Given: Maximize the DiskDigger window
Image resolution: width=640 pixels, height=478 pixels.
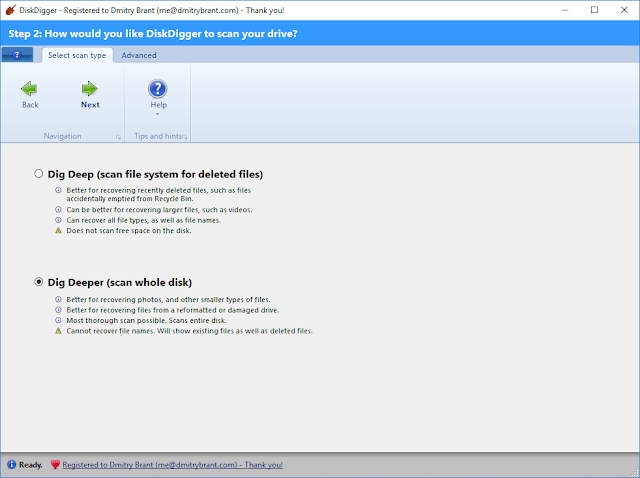Looking at the screenshot, I should coord(594,10).
